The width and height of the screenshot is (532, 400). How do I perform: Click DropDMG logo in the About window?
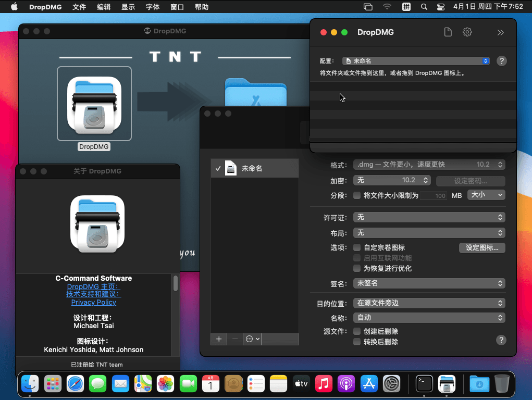pyautogui.click(x=97, y=223)
